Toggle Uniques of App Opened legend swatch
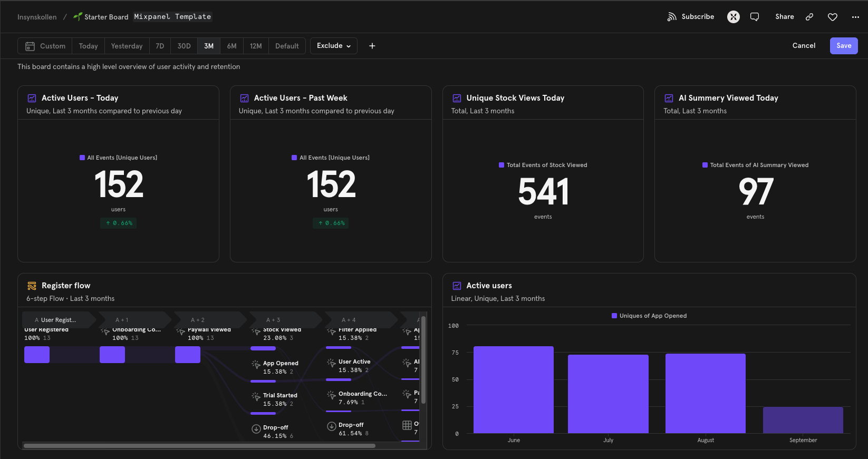 (x=614, y=316)
